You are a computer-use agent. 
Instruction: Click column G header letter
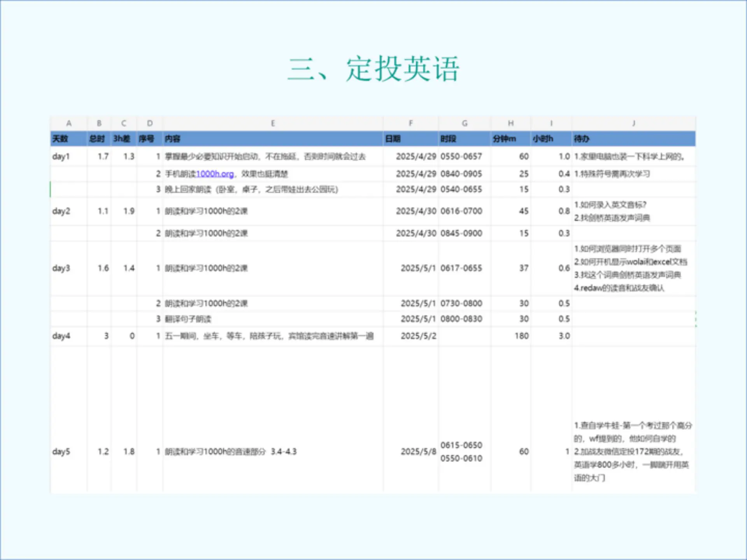tap(465, 123)
